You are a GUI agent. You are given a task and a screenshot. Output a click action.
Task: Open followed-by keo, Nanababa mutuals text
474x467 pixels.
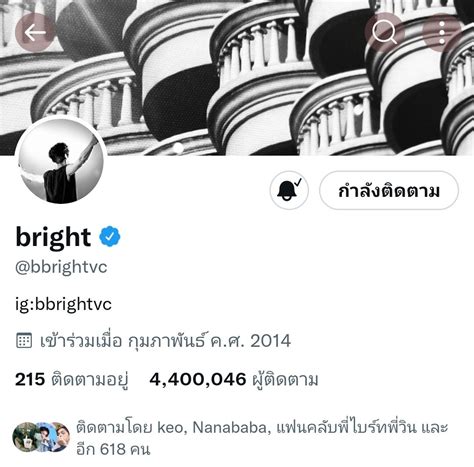point(262,428)
